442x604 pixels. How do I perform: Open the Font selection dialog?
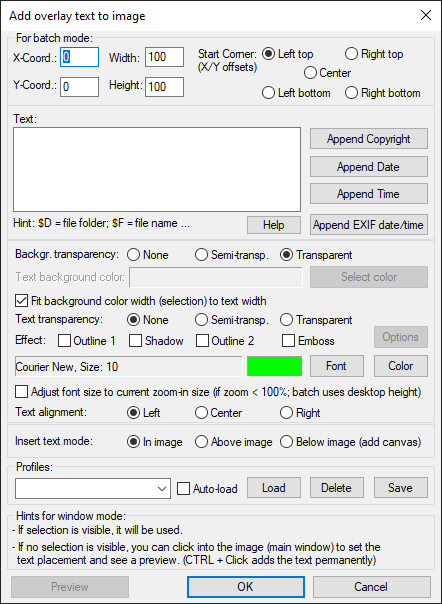336,366
